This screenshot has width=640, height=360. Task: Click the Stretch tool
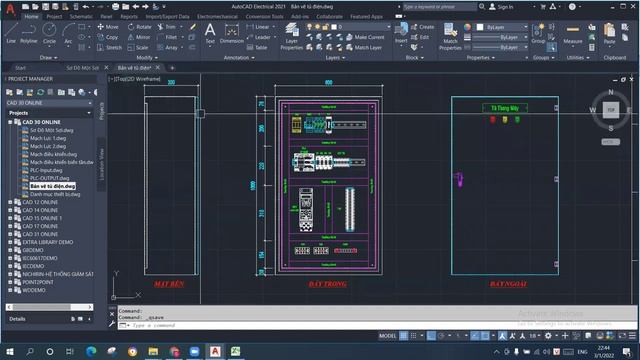click(x=109, y=47)
